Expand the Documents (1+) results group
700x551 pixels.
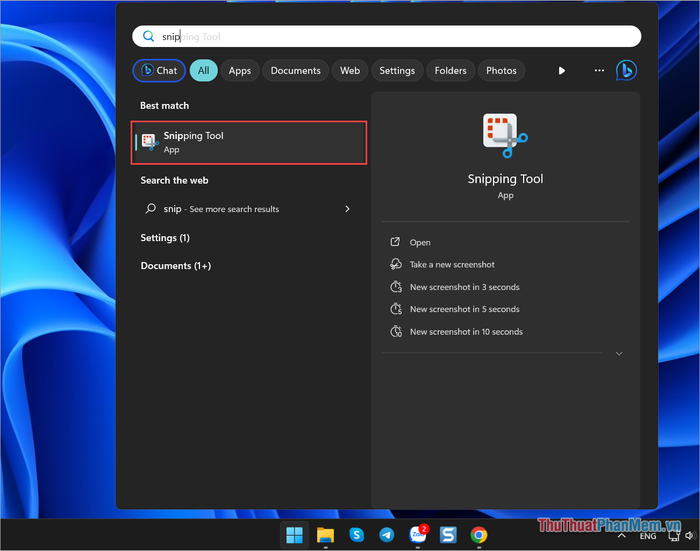click(175, 266)
